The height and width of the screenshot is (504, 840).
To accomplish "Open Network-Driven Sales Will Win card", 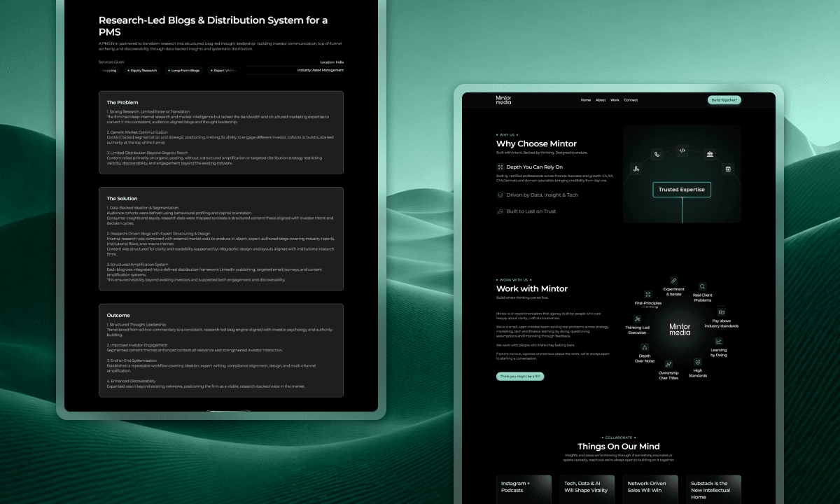I will (650, 489).
